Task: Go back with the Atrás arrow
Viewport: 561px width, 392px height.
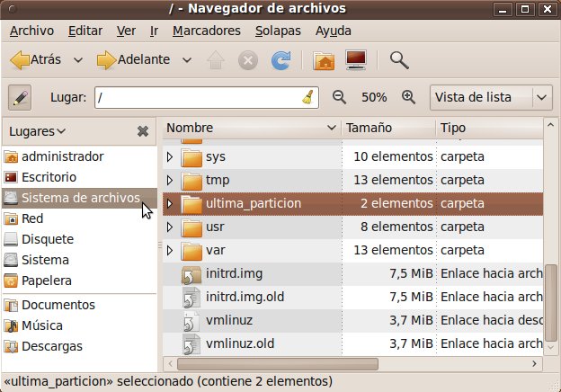Action: coord(35,59)
